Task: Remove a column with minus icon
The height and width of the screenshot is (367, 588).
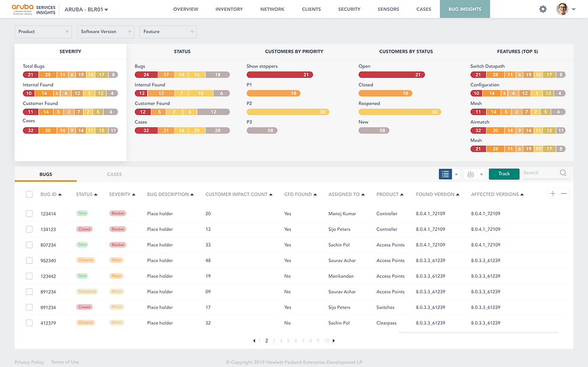Action: point(563,194)
